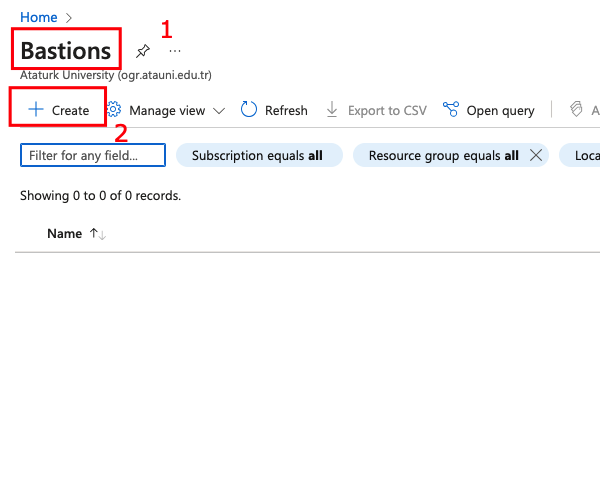Open the more options ellipsis menu
Screen dimensions: 600x500
(x=175, y=50)
